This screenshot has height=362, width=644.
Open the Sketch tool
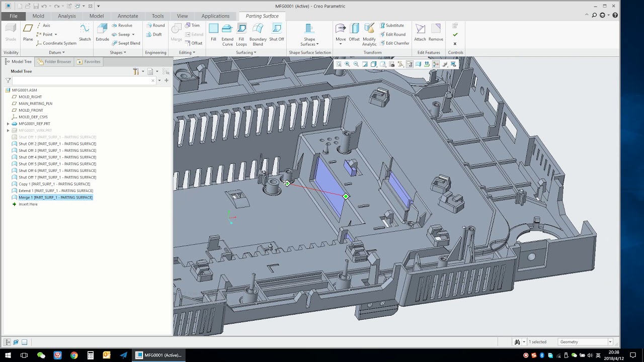pos(85,32)
